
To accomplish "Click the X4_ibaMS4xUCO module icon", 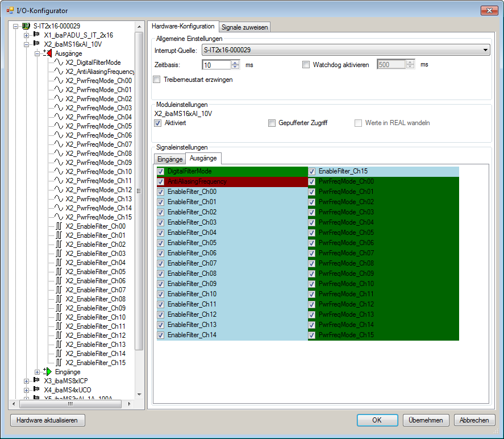I will pyautogui.click(x=37, y=390).
